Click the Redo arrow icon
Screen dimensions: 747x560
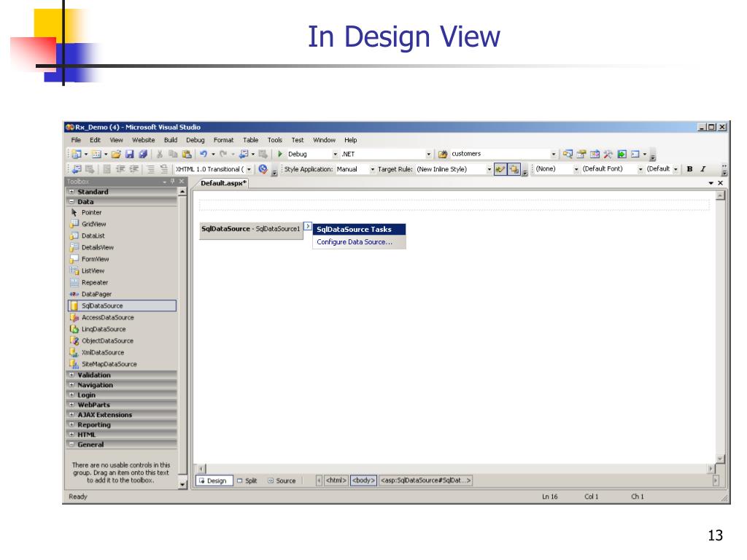223,154
